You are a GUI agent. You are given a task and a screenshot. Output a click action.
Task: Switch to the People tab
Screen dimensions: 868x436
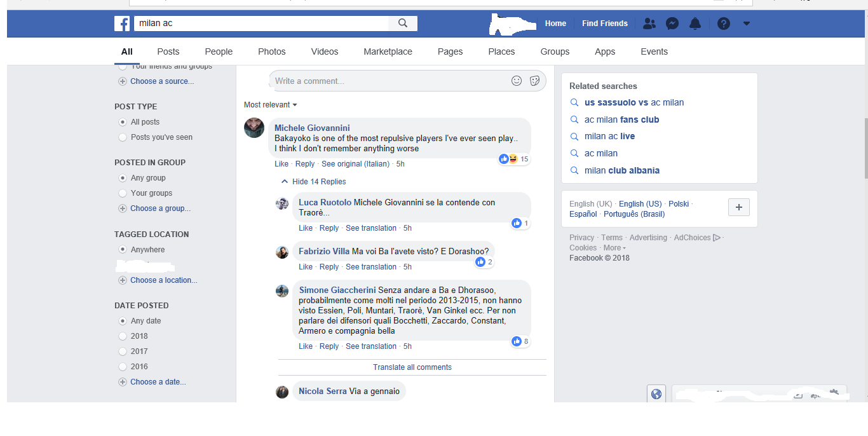click(x=219, y=51)
